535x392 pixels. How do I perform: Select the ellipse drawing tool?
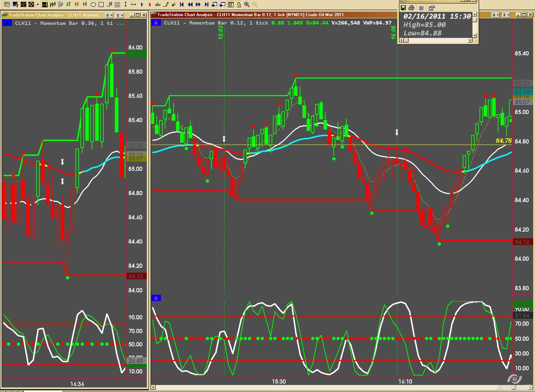[x=93, y=5]
